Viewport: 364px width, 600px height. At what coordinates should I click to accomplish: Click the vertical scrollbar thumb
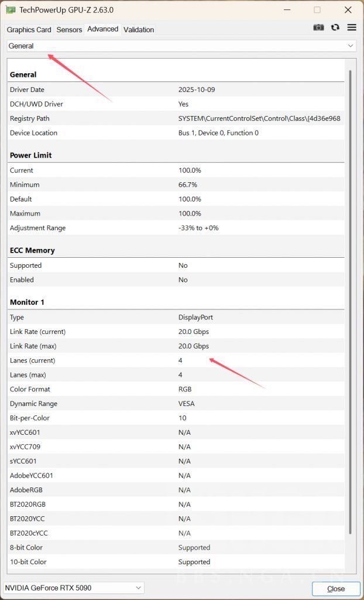(x=351, y=293)
